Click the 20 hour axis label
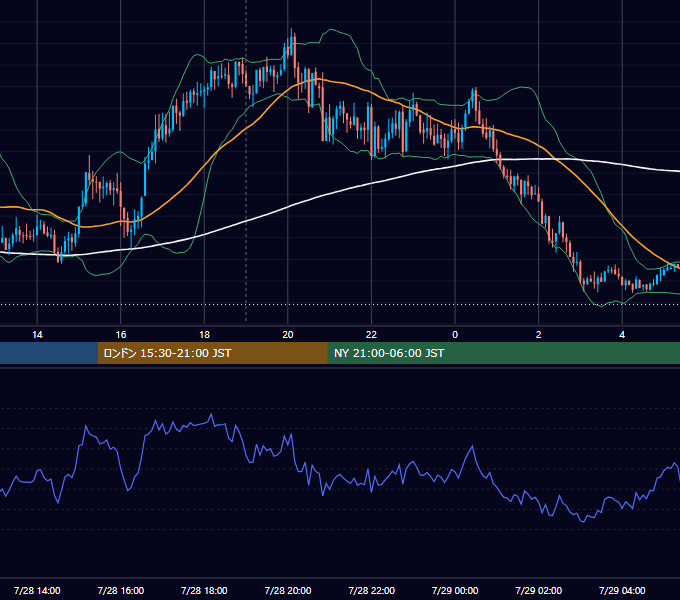Image resolution: width=680 pixels, height=600 pixels. coord(288,335)
